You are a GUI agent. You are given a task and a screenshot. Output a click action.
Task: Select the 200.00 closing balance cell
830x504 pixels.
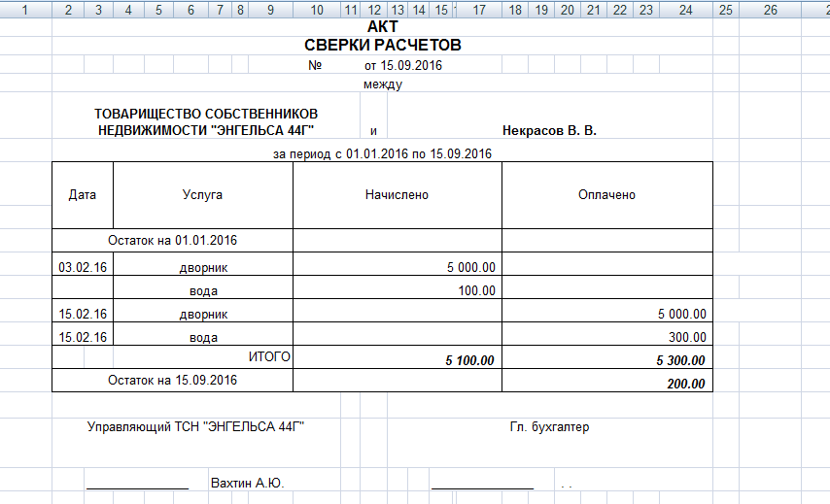tap(685, 384)
